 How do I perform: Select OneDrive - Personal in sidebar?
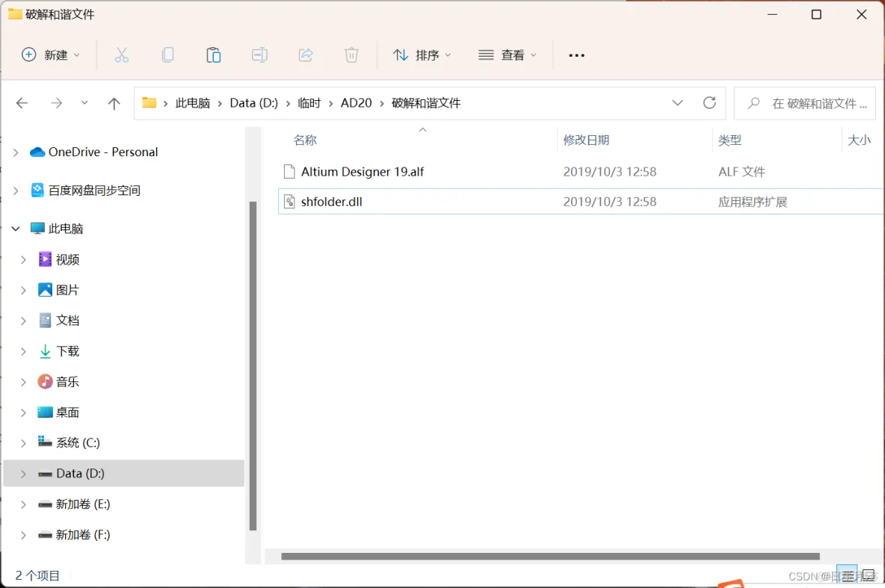point(102,152)
